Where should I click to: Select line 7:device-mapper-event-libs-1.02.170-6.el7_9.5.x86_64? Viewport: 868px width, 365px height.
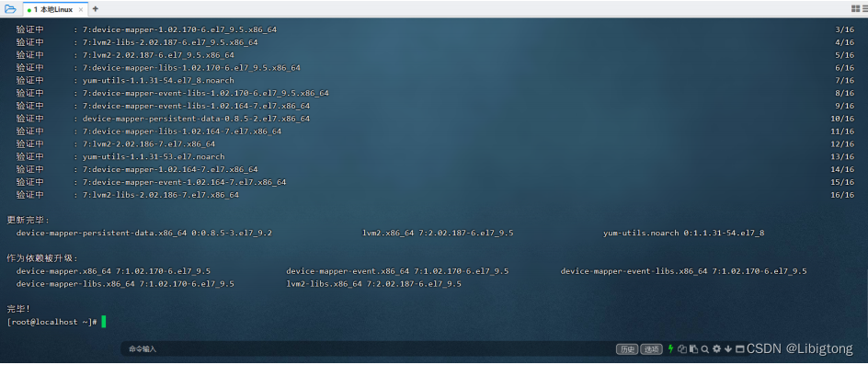[x=205, y=93]
